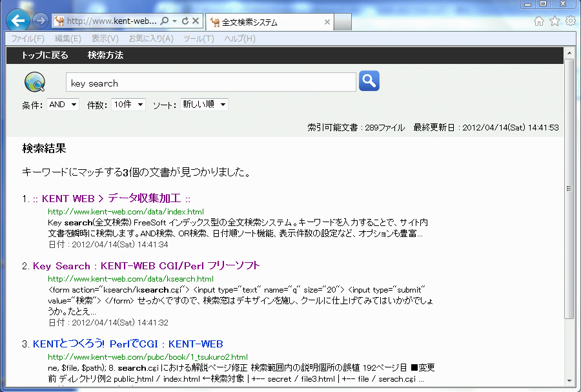
Task: Click トップに戻る navigation link
Action: coord(45,55)
